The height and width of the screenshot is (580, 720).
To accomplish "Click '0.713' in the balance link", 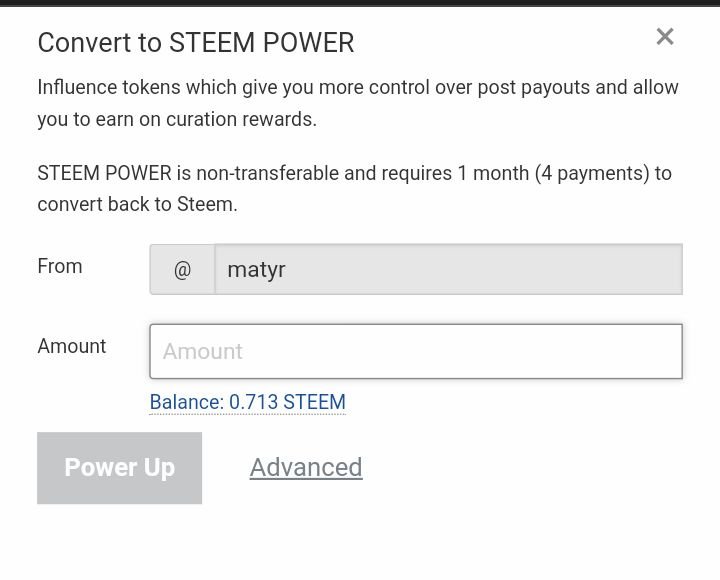I will [253, 402].
